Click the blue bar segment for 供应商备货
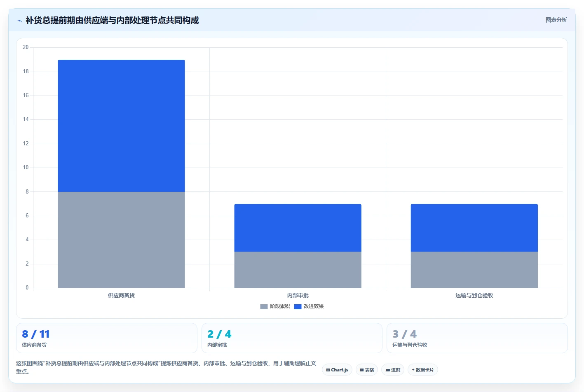584x392 pixels. pos(121,126)
